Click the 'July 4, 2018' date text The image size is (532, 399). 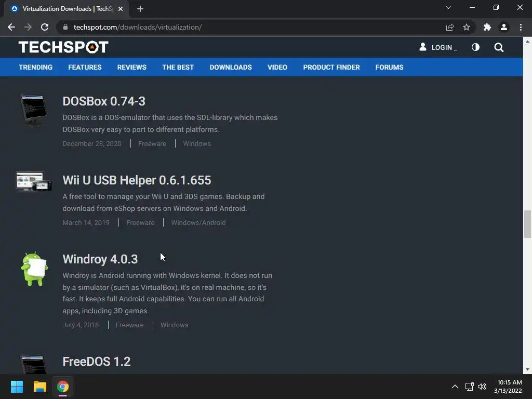[x=81, y=325]
